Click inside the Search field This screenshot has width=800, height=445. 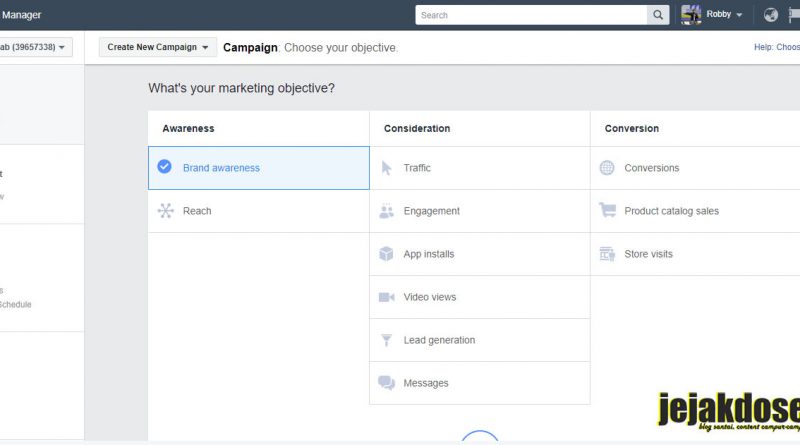click(531, 15)
